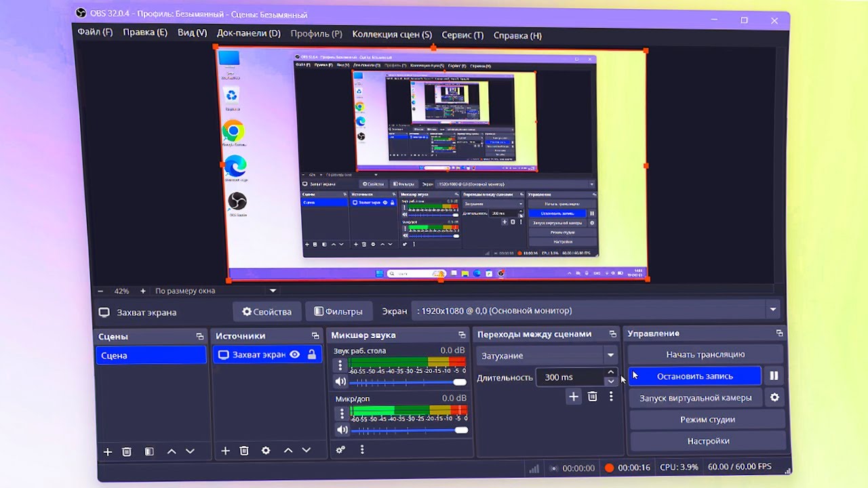The image size is (868, 488).
Task: Click Звук раб. стола volume slider
Action: click(x=409, y=382)
